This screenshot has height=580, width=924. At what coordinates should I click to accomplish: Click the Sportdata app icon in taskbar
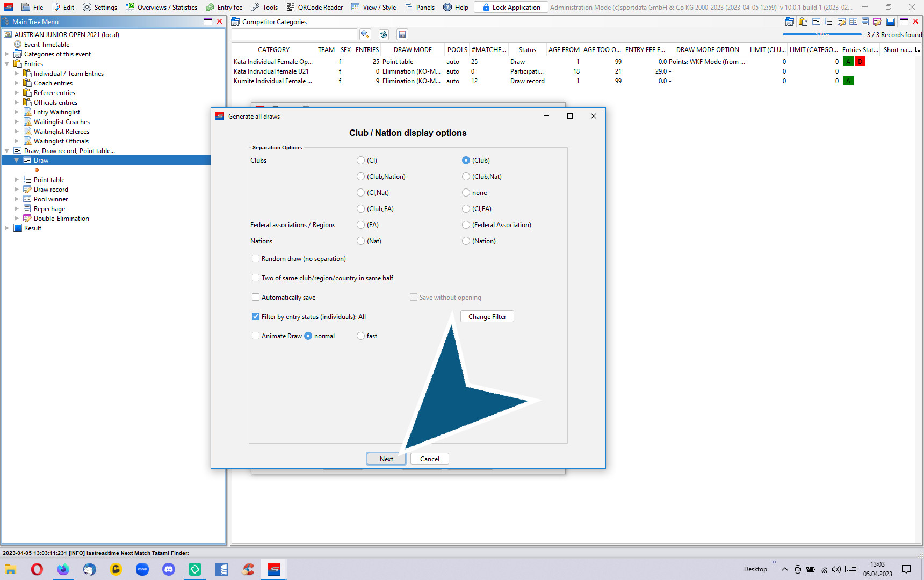(274, 569)
